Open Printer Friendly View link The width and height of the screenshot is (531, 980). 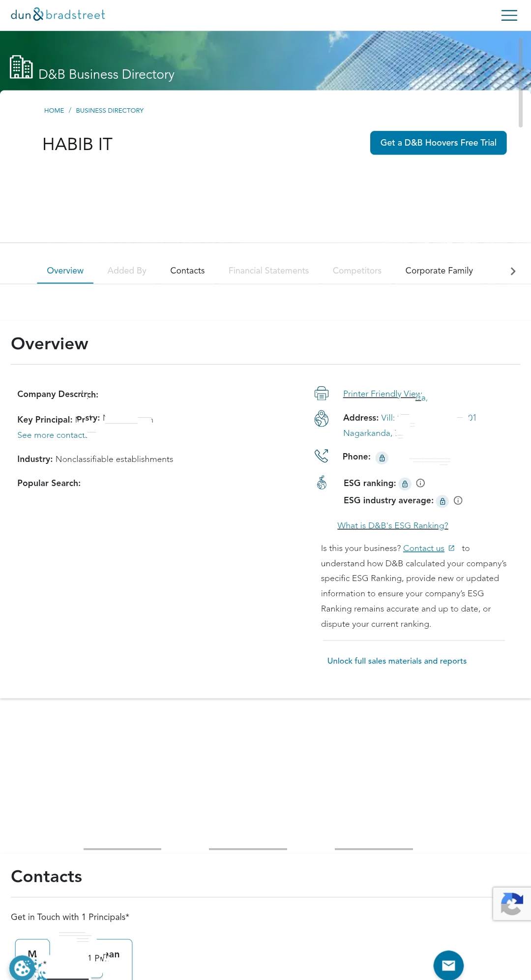coord(383,394)
